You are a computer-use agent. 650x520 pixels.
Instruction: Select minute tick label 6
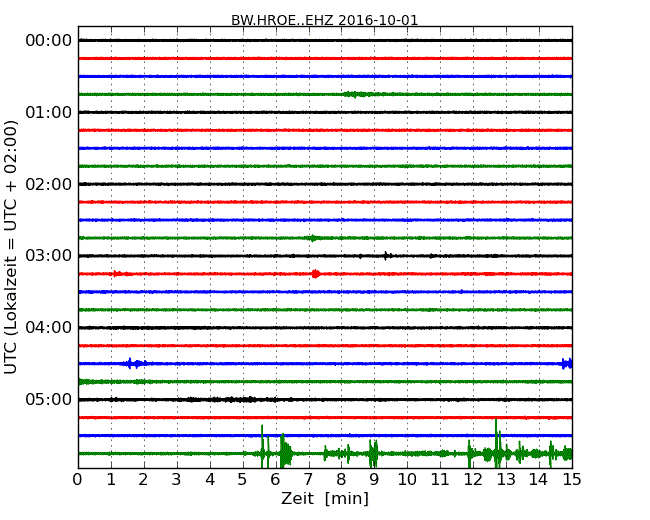[x=275, y=480]
